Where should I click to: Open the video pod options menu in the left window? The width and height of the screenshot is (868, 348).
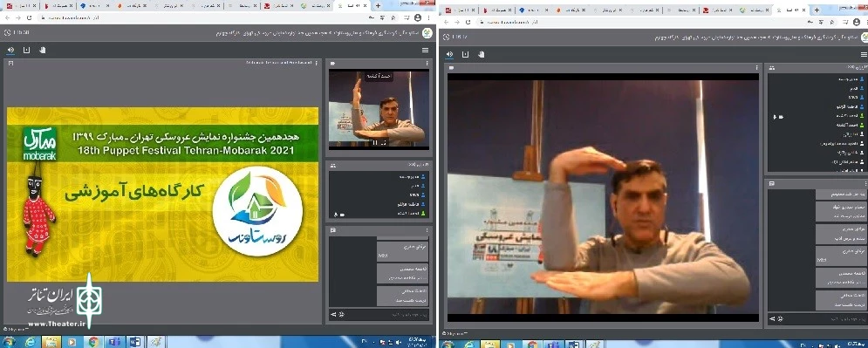(x=427, y=64)
